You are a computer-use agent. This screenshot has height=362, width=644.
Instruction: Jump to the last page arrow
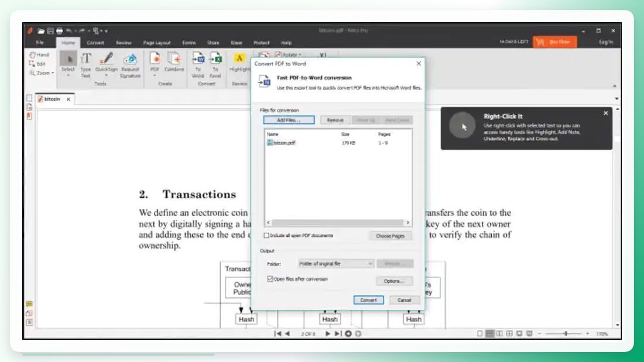tap(338, 334)
